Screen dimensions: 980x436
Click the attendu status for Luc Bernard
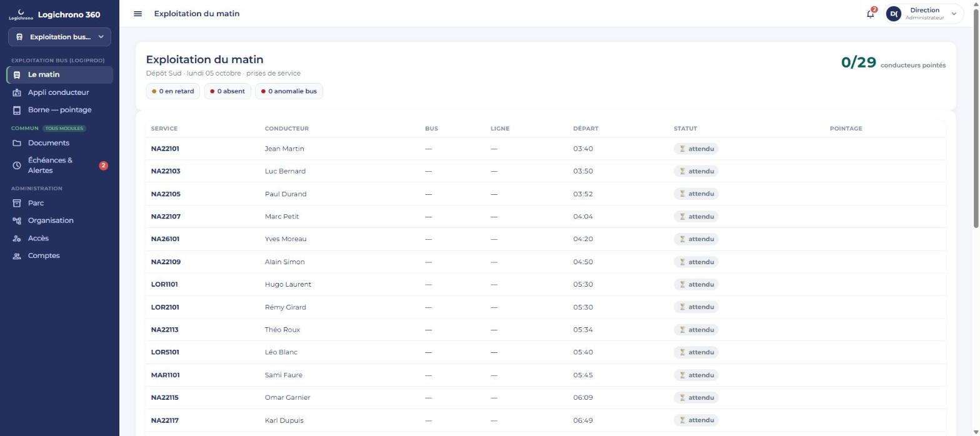(696, 171)
